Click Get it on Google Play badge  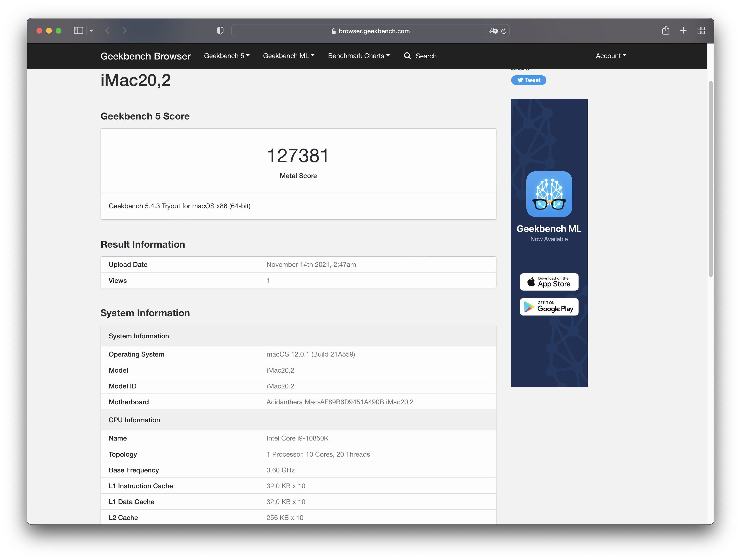(549, 306)
